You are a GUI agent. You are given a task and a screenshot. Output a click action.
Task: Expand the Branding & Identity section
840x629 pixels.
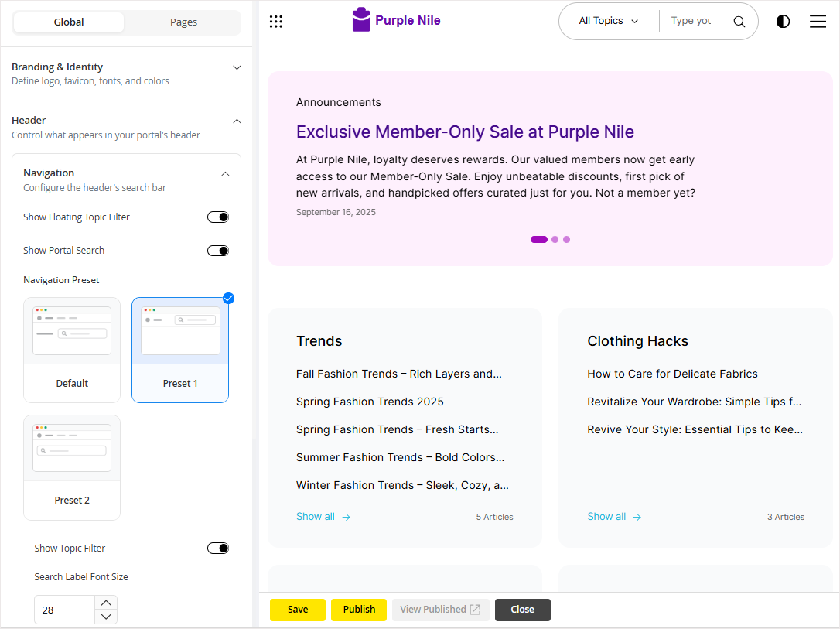pos(237,67)
